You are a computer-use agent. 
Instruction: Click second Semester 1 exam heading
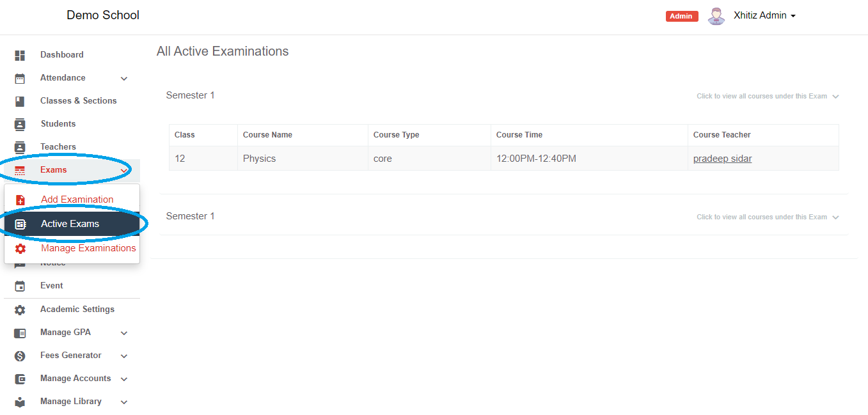pyautogui.click(x=191, y=216)
